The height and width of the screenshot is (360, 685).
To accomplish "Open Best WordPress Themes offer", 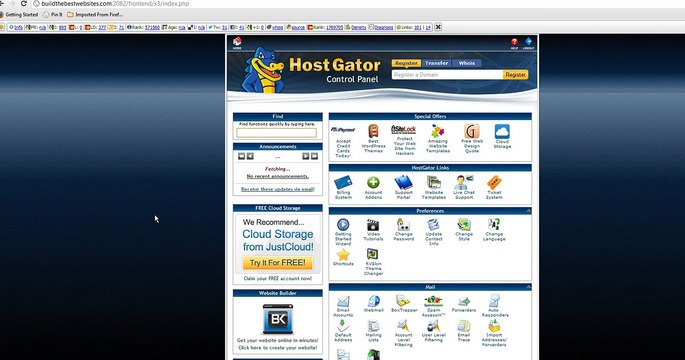I will click(373, 138).
